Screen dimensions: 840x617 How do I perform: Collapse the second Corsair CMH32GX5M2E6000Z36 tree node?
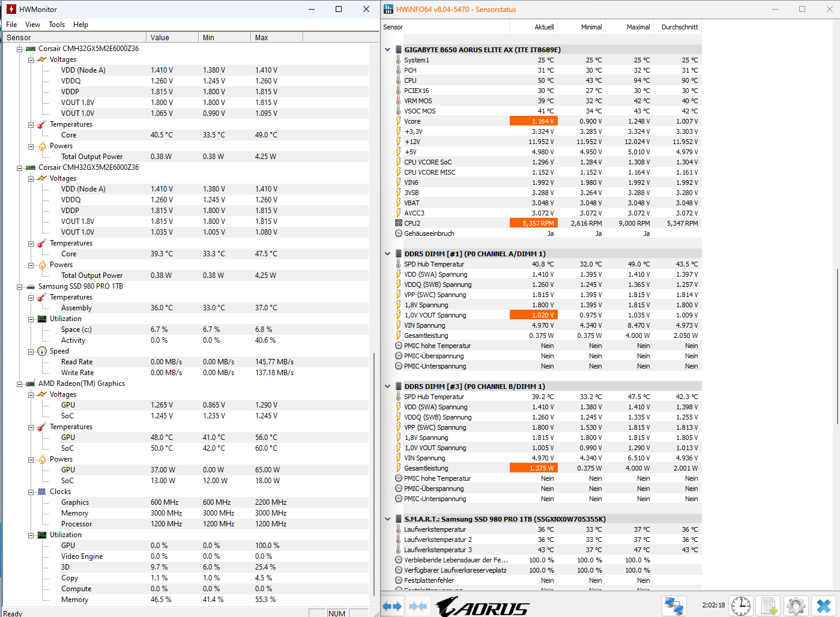pos(19,167)
